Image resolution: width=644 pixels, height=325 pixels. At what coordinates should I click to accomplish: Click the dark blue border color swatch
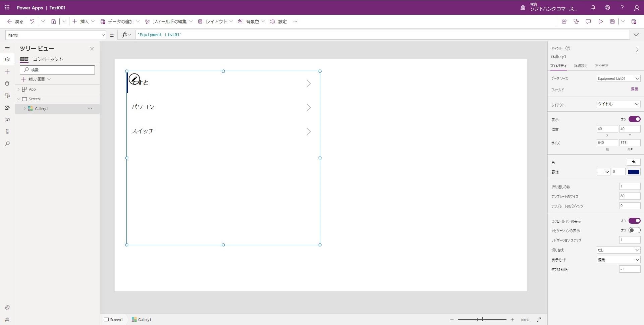[634, 172]
